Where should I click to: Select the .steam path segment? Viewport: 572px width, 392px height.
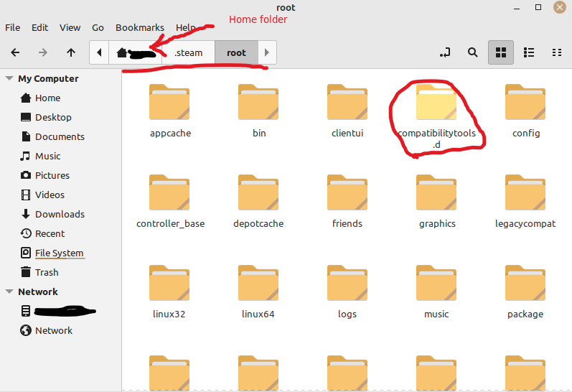click(x=188, y=52)
